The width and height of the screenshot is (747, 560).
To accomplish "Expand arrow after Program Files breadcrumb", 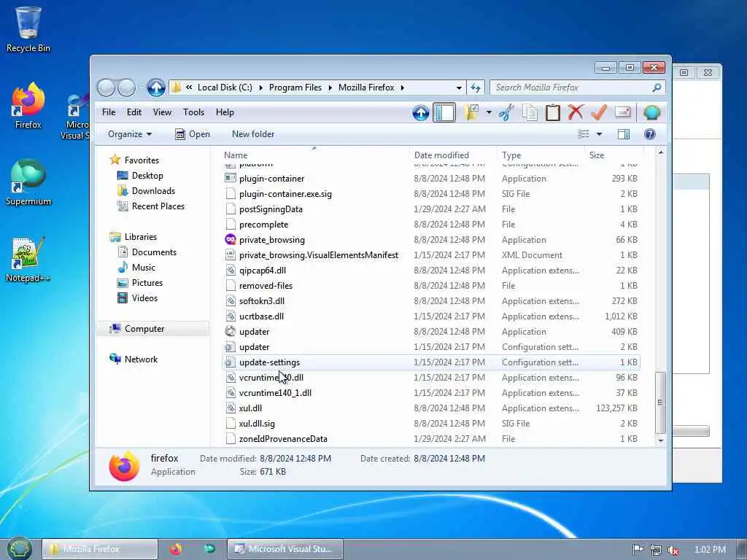I will [330, 87].
